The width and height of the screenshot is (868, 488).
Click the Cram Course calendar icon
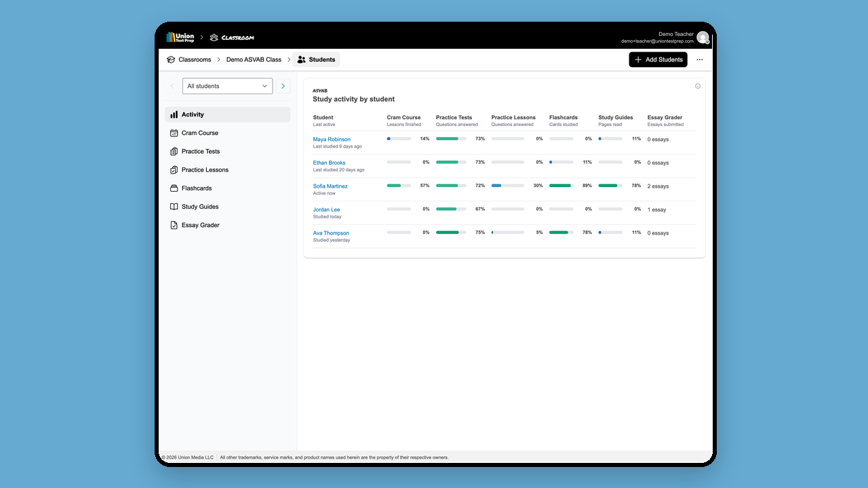(x=174, y=133)
